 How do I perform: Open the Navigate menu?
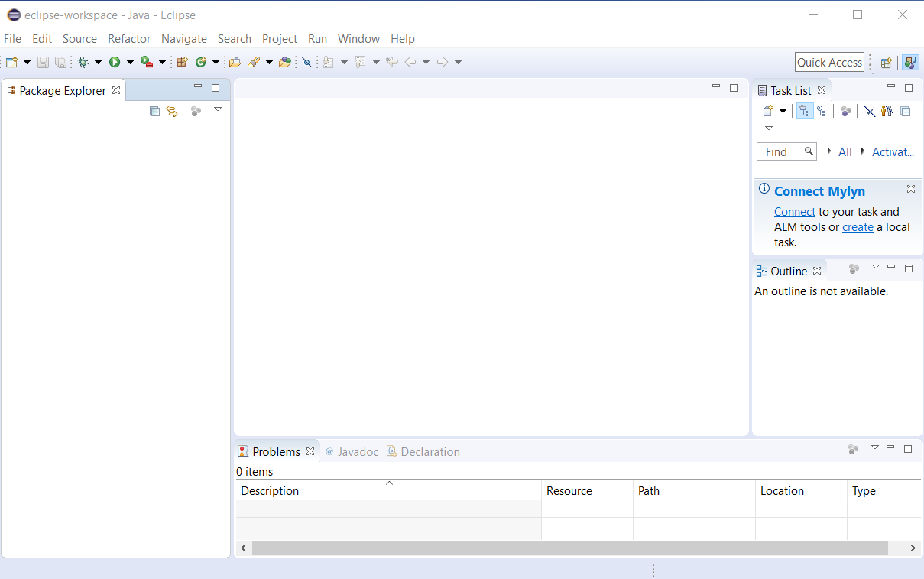pyautogui.click(x=183, y=38)
